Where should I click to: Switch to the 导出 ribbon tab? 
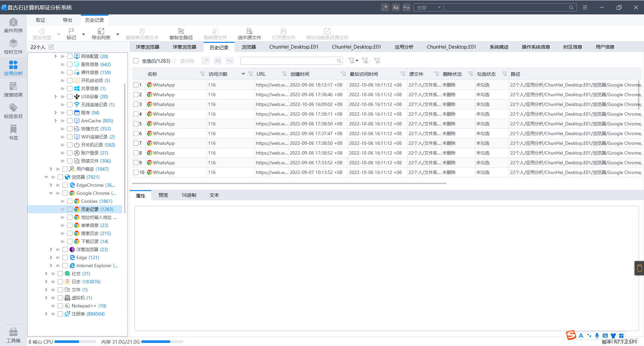coord(67,20)
